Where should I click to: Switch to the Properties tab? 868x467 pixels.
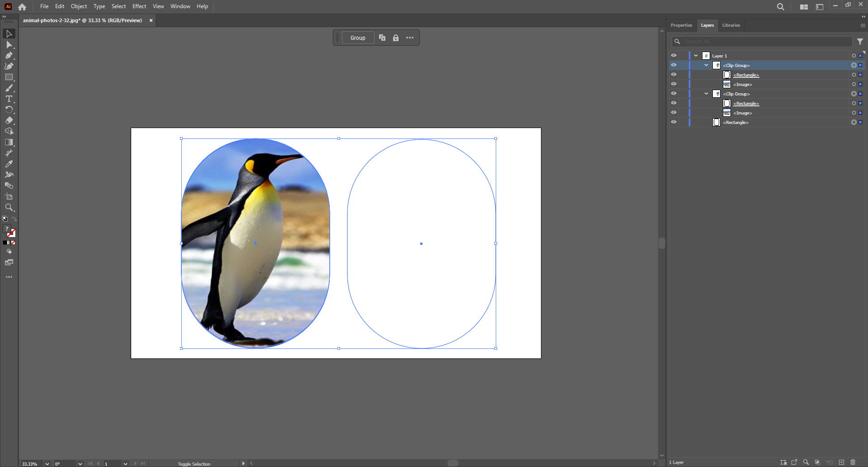[681, 25]
